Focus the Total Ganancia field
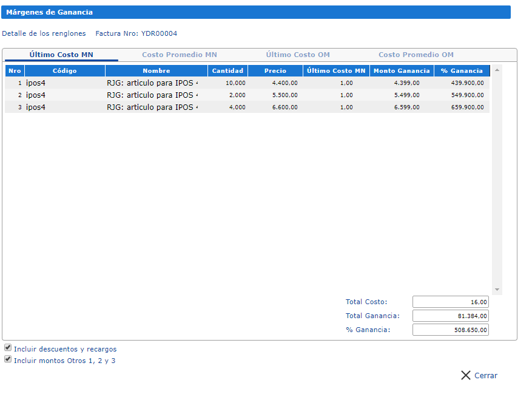 [450, 316]
